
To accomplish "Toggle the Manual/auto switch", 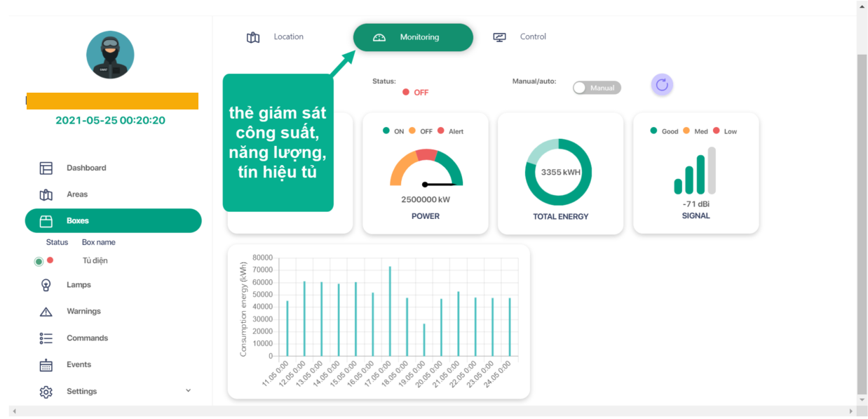I will coord(596,88).
